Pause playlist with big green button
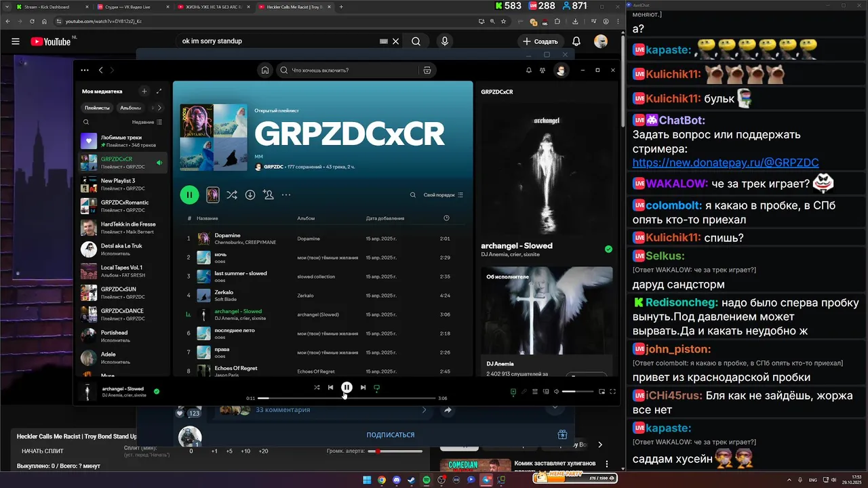Viewport: 868px width, 488px height. [189, 195]
